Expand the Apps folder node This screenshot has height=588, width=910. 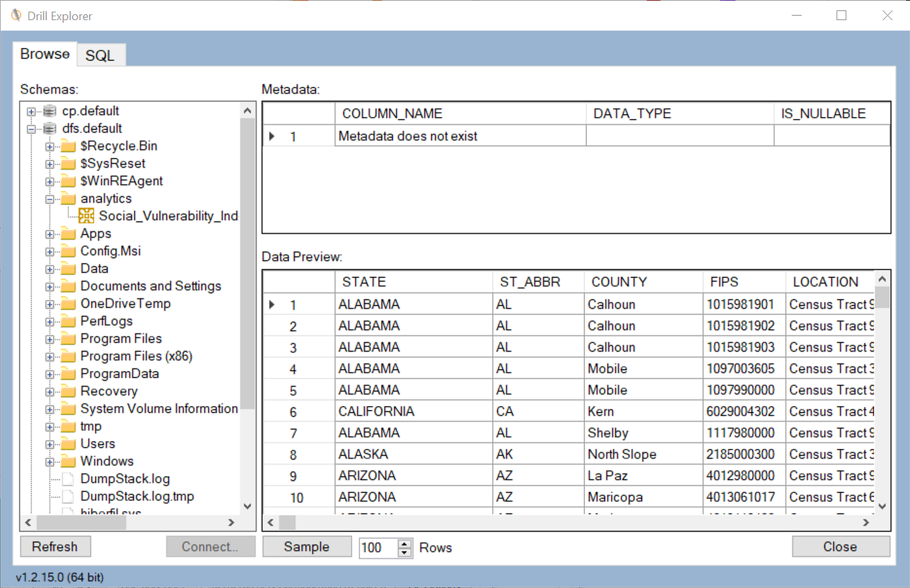point(50,233)
